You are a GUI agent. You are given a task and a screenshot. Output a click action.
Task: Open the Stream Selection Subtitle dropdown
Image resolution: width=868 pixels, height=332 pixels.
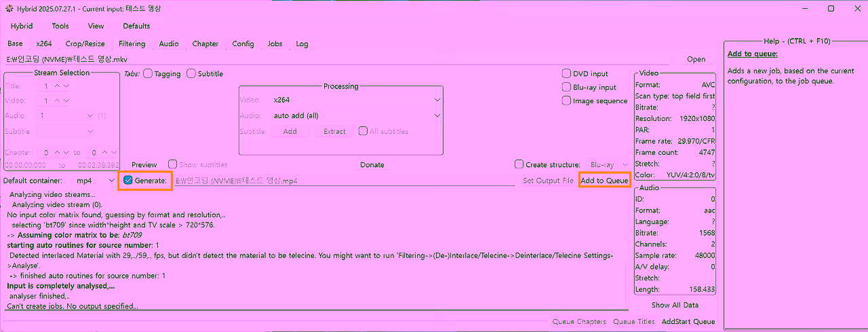(66, 131)
